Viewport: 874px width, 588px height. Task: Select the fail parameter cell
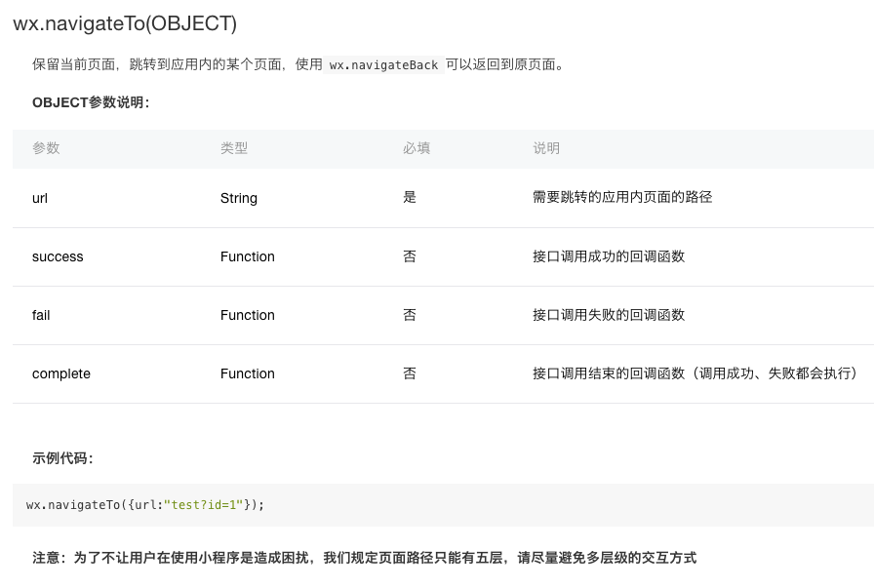[41, 315]
